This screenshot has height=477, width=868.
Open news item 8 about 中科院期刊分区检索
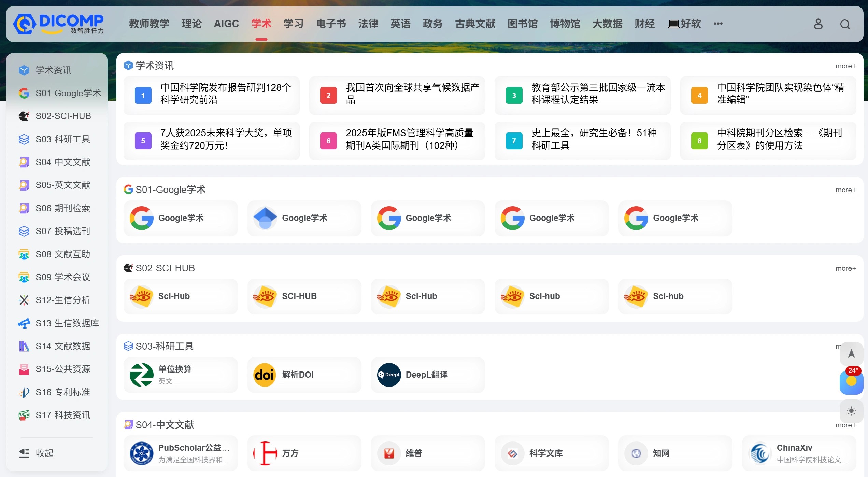click(x=768, y=141)
